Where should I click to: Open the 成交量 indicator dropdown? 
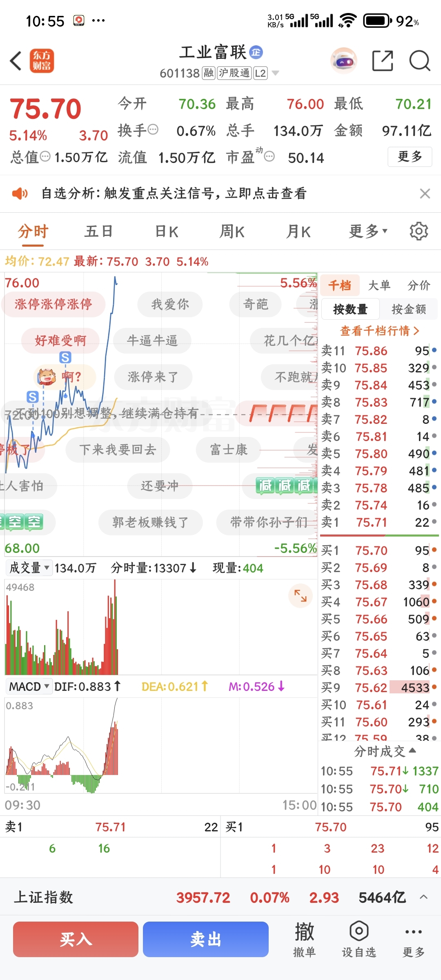tap(29, 568)
